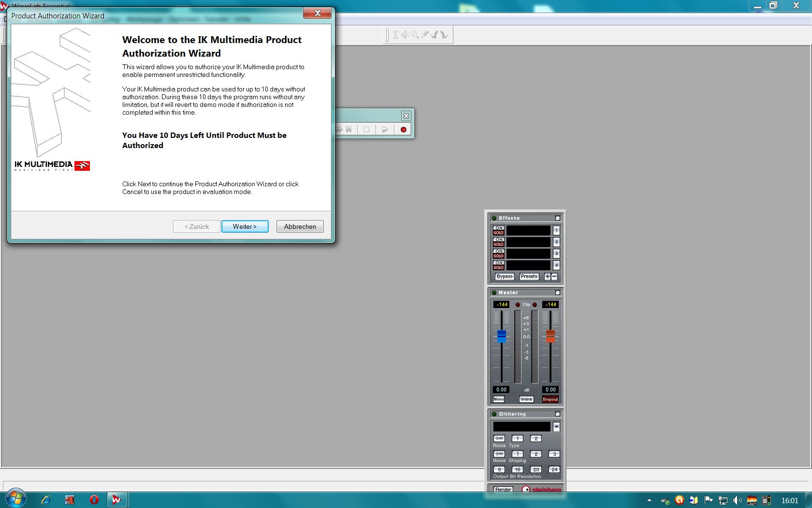Select the pencil draw tool
The height and width of the screenshot is (508, 812).
point(425,35)
